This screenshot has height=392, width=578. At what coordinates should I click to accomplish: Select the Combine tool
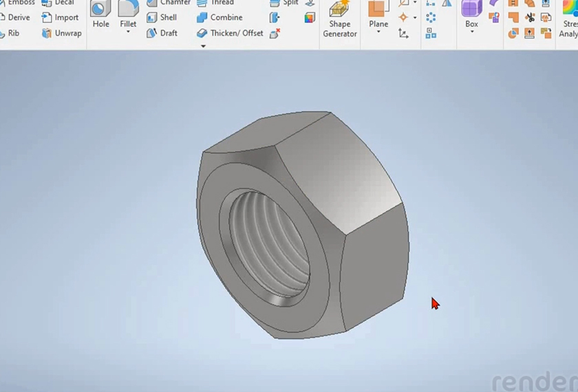point(220,17)
